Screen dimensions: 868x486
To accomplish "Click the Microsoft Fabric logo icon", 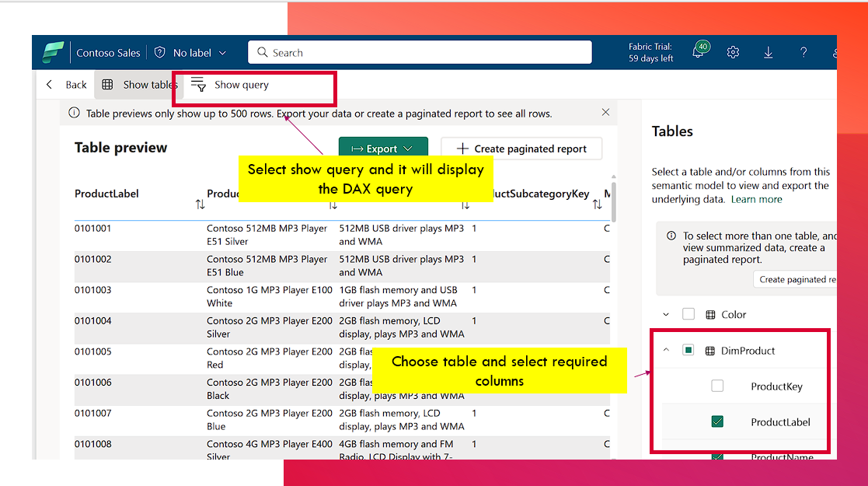I will (53, 53).
